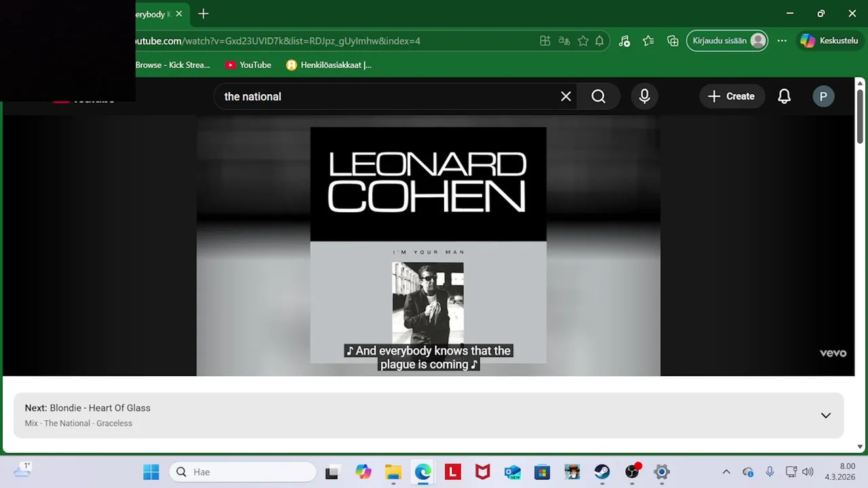Click the translate page icon in address bar
The height and width of the screenshot is (488, 868).
point(564,41)
